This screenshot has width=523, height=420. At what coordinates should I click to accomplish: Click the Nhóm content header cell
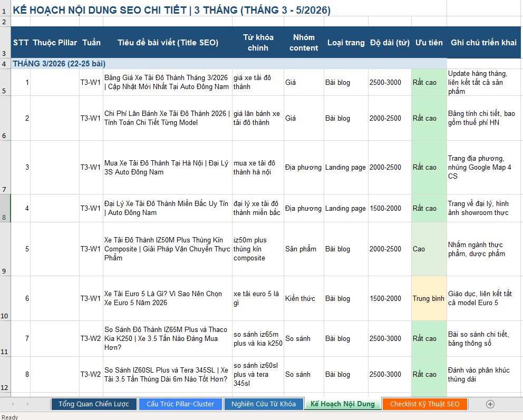click(x=304, y=42)
